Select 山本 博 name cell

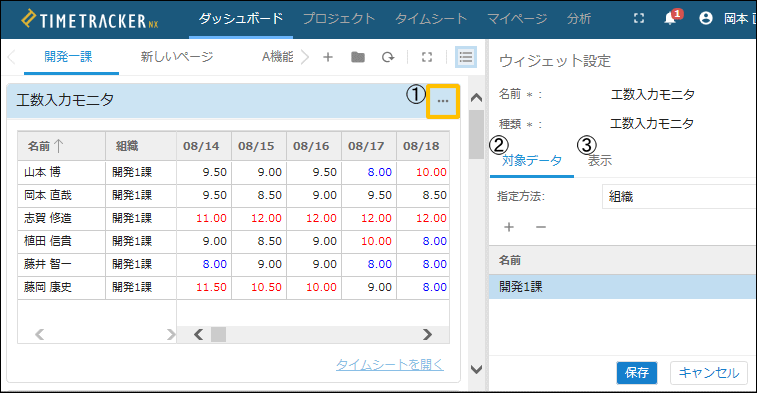[x=61, y=172]
